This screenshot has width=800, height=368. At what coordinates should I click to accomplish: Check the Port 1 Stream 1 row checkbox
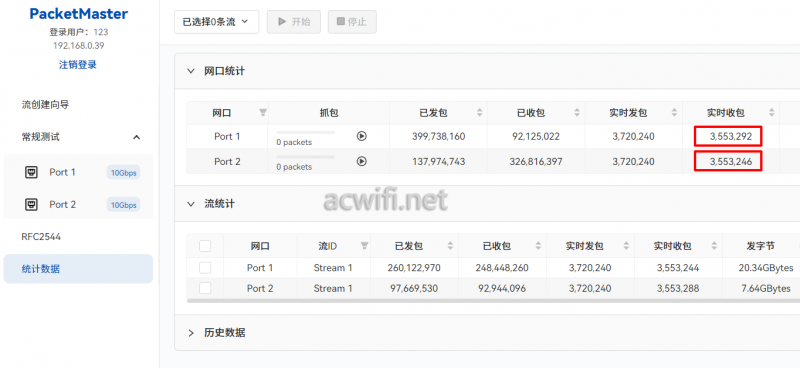click(x=205, y=268)
